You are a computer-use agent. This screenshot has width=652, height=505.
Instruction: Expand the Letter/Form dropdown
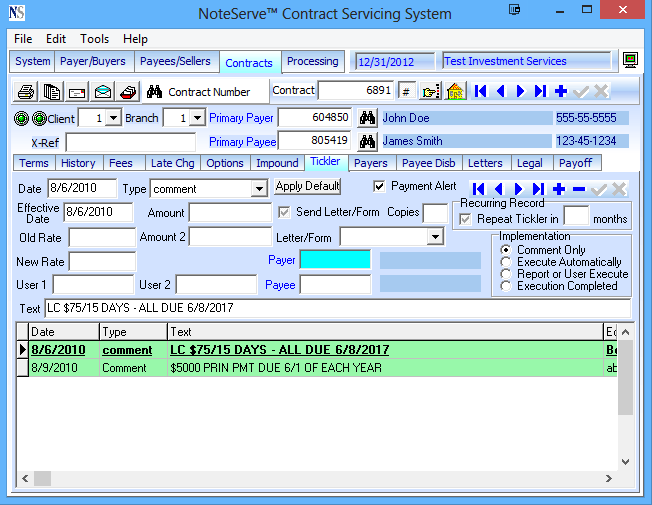435,237
